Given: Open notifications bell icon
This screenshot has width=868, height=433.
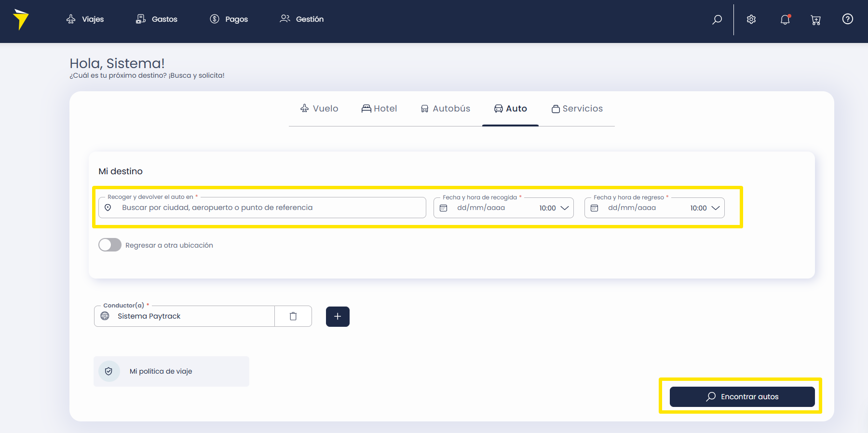Looking at the screenshot, I should 785,19.
